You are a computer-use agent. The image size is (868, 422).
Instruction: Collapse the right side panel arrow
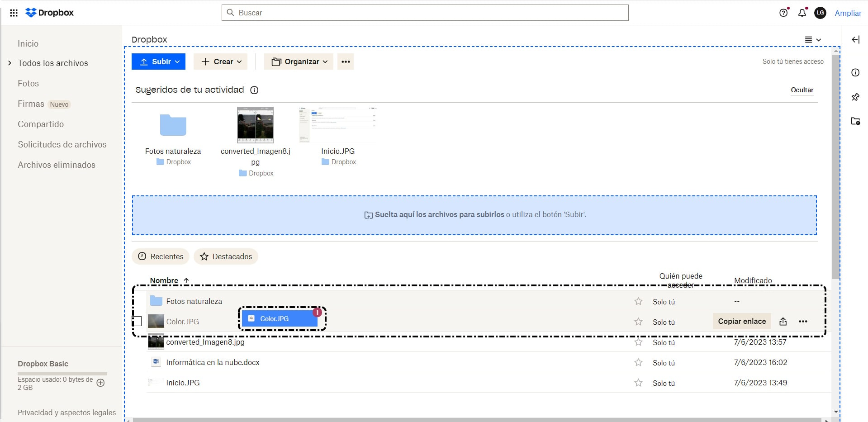pos(855,40)
